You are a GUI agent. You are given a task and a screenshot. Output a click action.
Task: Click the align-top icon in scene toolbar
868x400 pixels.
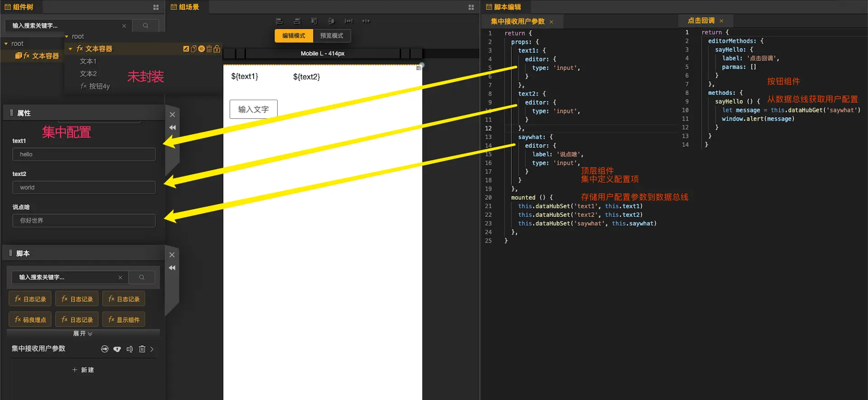pyautogui.click(x=314, y=21)
